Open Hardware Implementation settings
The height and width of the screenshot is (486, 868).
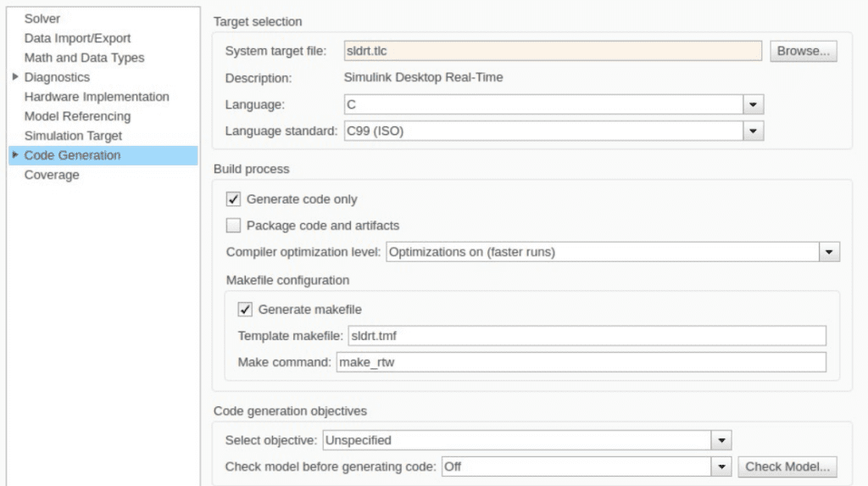[x=97, y=97]
